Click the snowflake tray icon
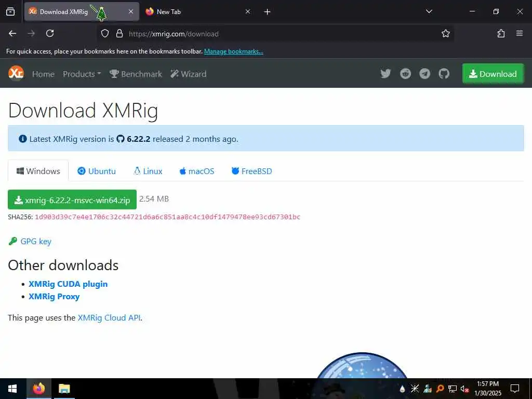The width and height of the screenshot is (532, 399). (x=415, y=389)
